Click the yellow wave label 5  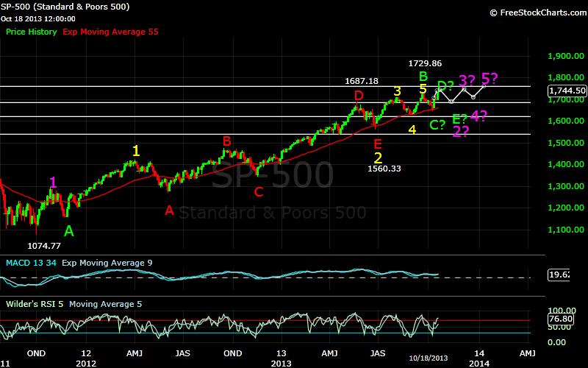[x=423, y=89]
